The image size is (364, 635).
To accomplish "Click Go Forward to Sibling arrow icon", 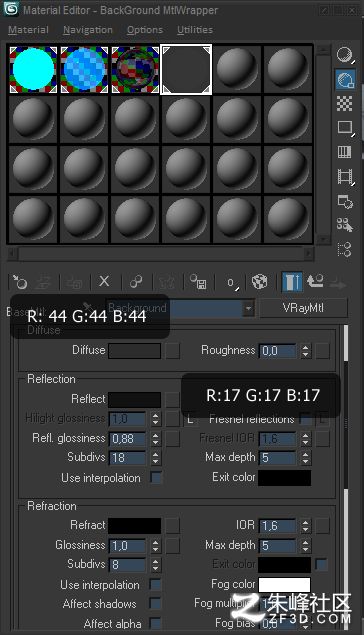I will click(337, 285).
